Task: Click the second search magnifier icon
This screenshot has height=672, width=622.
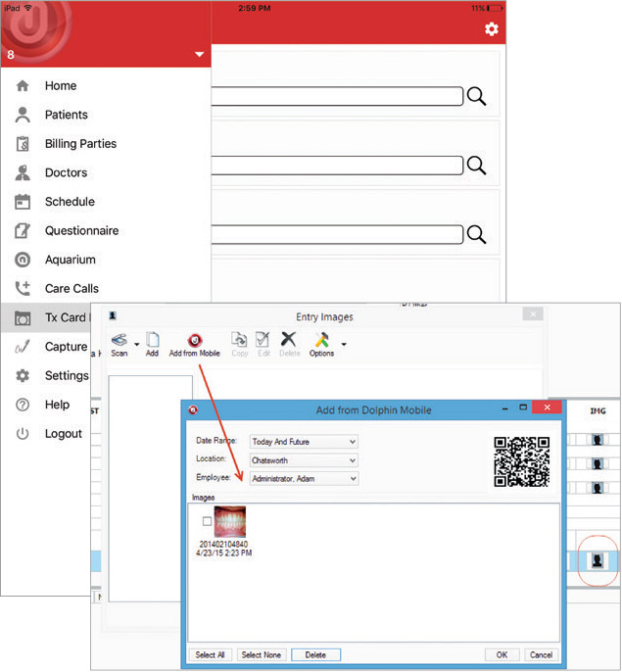Action: pyautogui.click(x=476, y=166)
